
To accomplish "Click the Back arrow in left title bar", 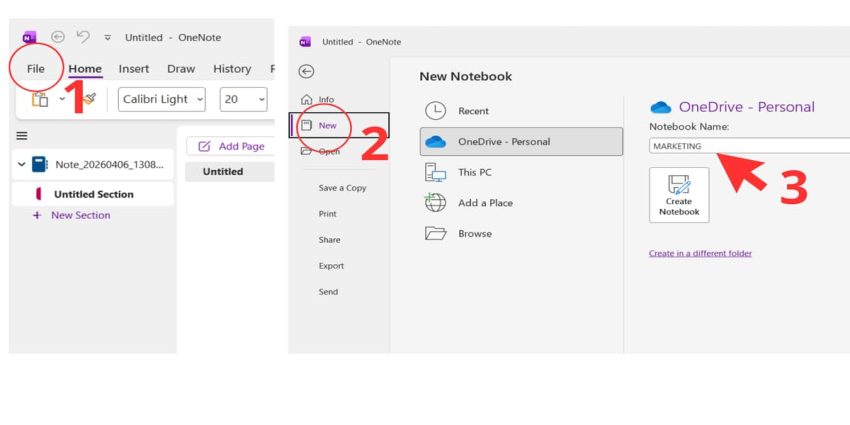I will pos(57,37).
